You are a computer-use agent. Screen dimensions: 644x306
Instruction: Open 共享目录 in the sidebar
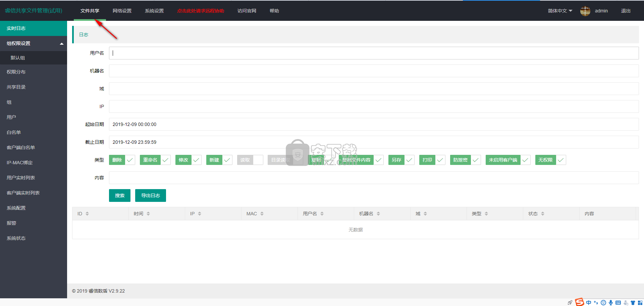coord(34,87)
